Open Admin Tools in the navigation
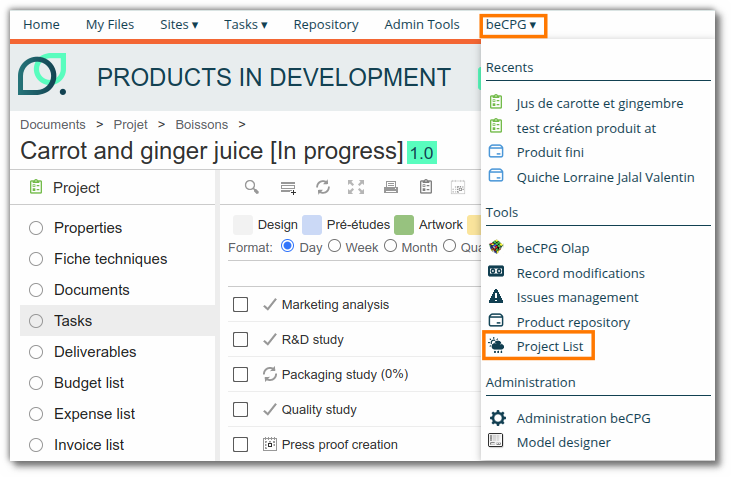 click(x=422, y=24)
